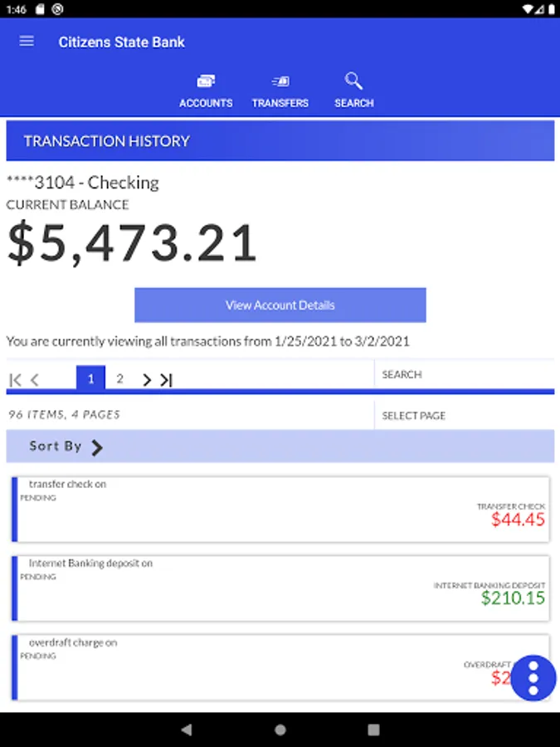Select page 2 in pagination
Viewport: 560px width, 747px height.
click(120, 378)
